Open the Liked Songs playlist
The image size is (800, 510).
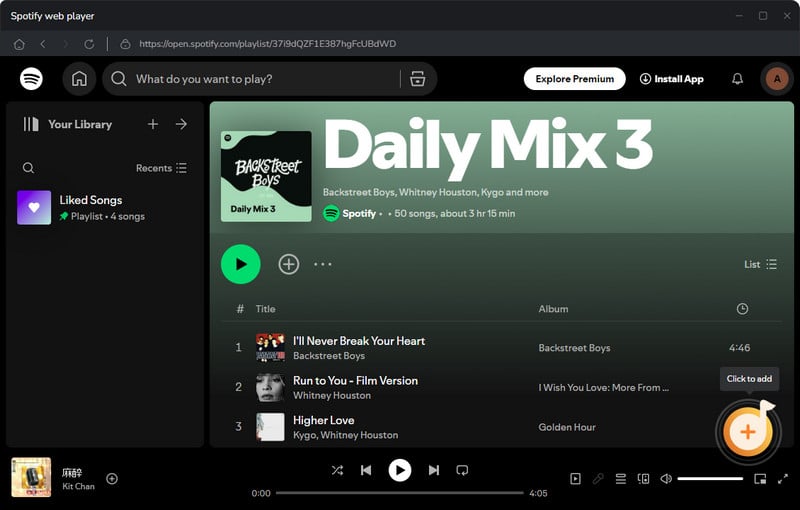[x=104, y=208]
